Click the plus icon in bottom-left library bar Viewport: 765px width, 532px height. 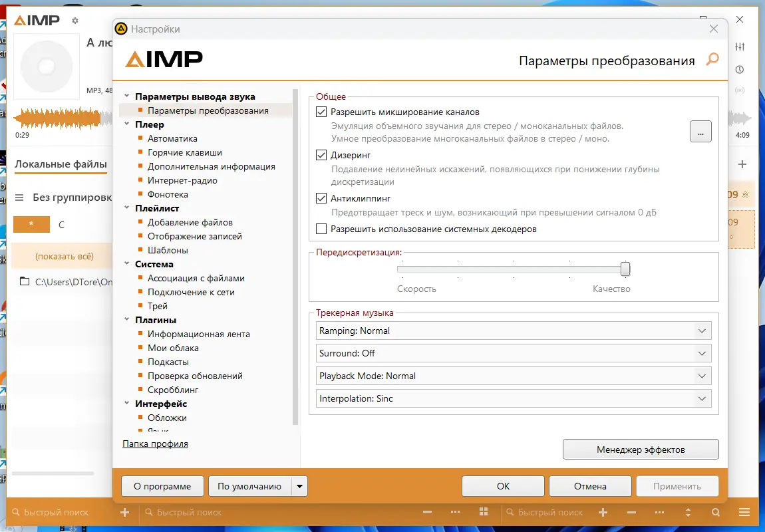click(x=125, y=512)
